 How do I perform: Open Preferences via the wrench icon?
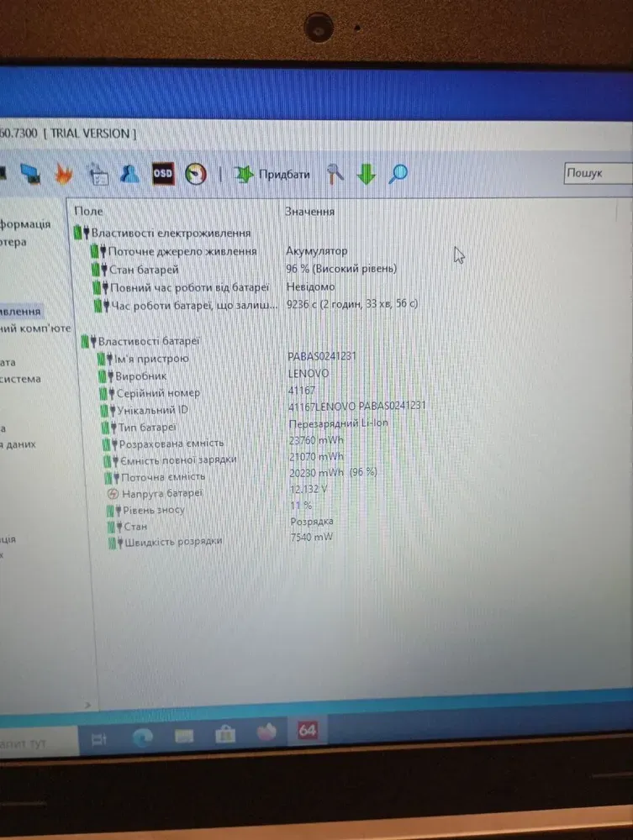pyautogui.click(x=335, y=174)
